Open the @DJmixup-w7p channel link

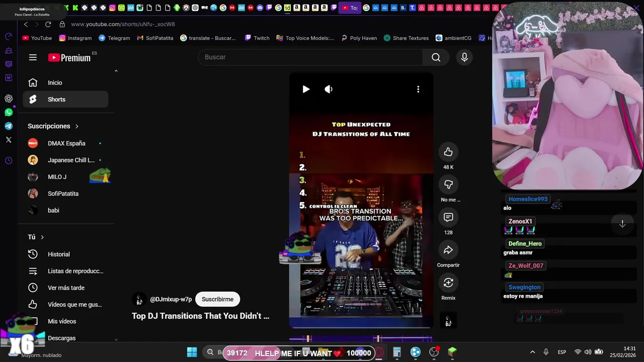click(x=171, y=299)
